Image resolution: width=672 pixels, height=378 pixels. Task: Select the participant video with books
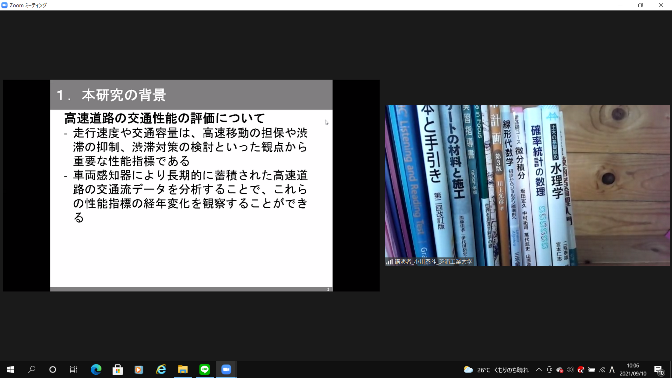point(527,186)
